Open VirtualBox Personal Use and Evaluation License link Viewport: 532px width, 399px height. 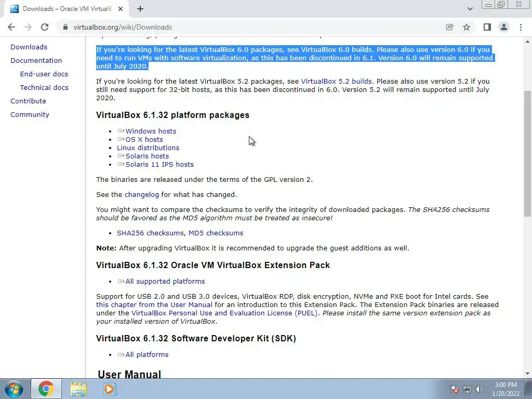pos(224,313)
